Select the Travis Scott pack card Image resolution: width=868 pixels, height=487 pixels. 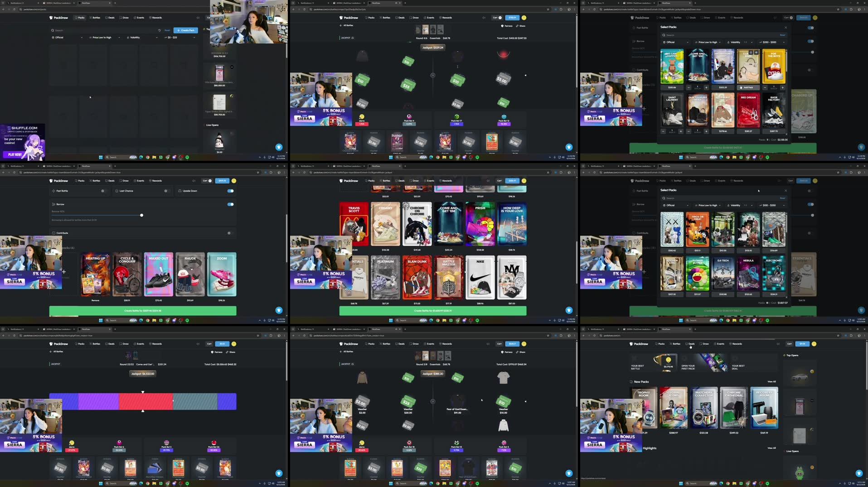[354, 224]
